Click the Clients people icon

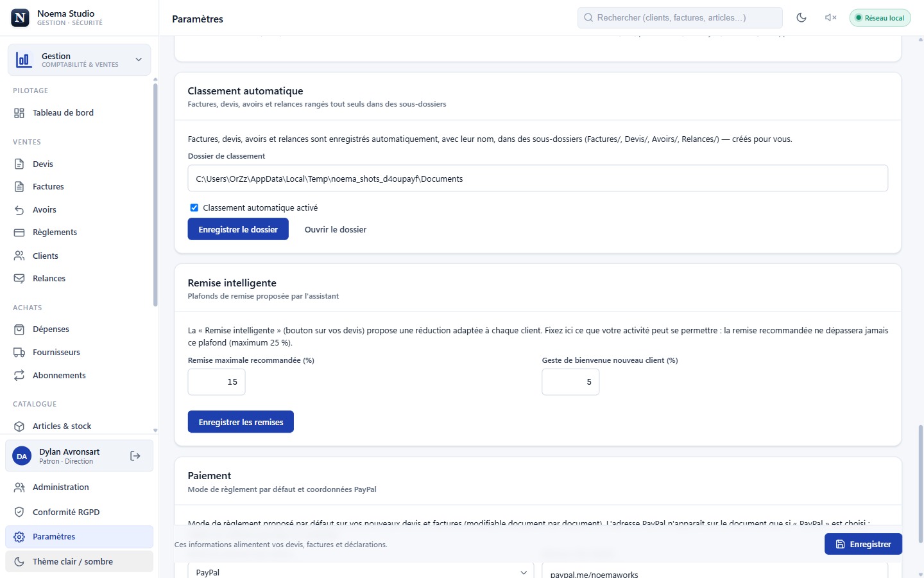[x=19, y=256]
